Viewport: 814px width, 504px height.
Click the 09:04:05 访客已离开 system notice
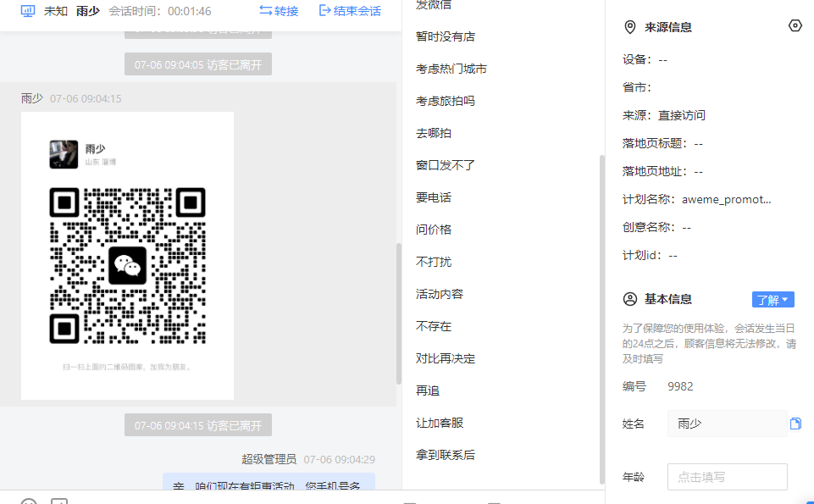[x=198, y=64]
